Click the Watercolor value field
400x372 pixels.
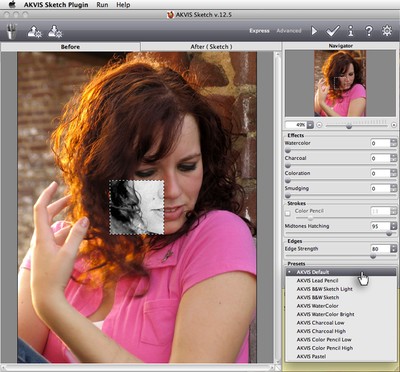pyautogui.click(x=380, y=143)
